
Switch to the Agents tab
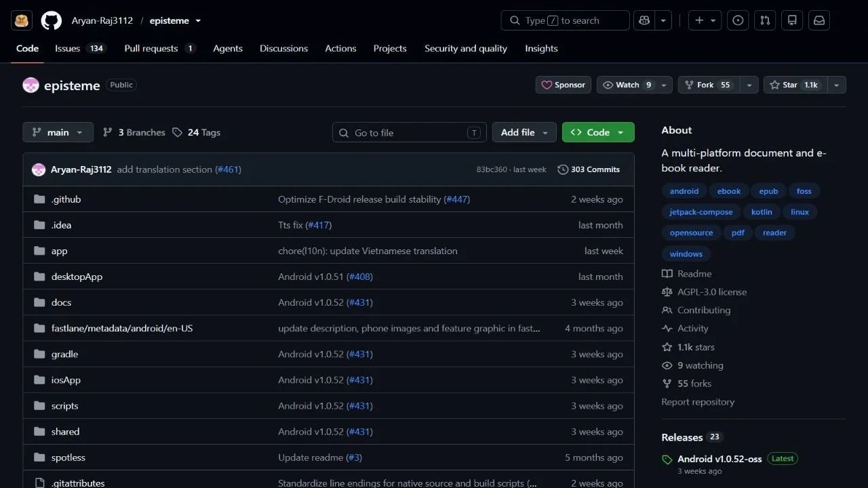pos(228,48)
